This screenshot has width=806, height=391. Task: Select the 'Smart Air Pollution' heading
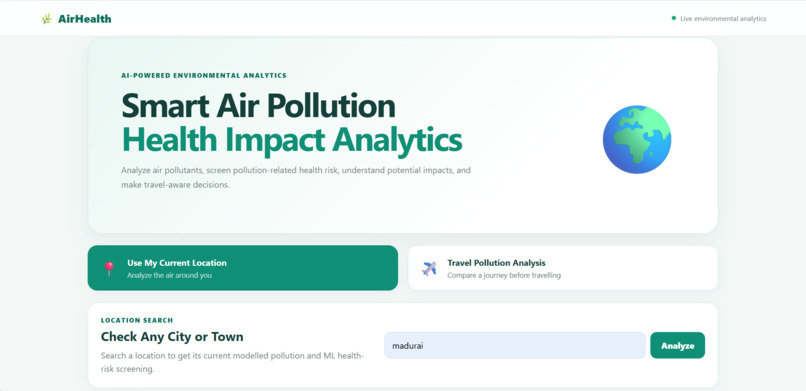pyautogui.click(x=258, y=106)
